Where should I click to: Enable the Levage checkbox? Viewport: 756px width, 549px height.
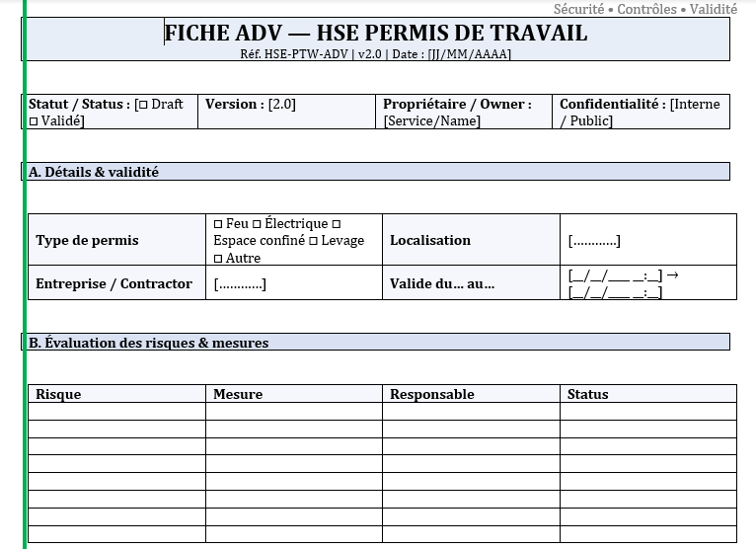click(313, 241)
